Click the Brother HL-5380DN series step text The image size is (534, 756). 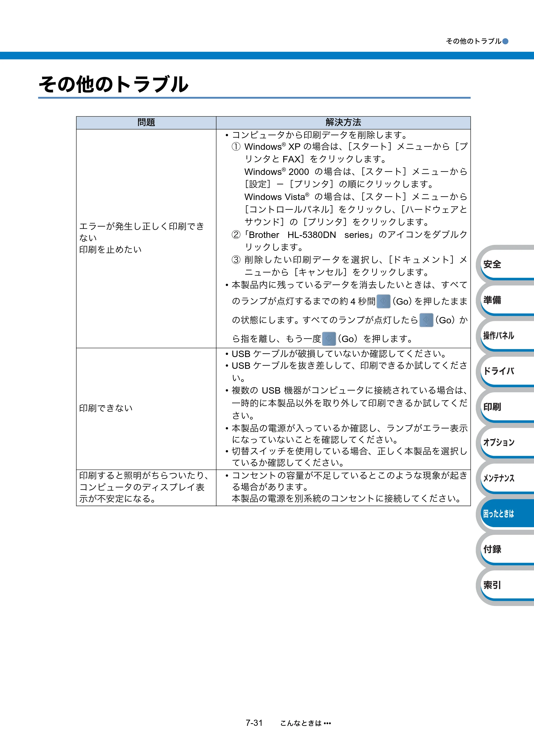click(x=349, y=241)
